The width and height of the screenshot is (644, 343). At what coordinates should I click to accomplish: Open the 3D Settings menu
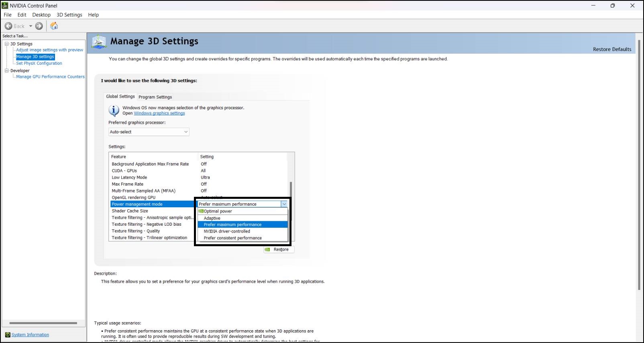[69, 15]
